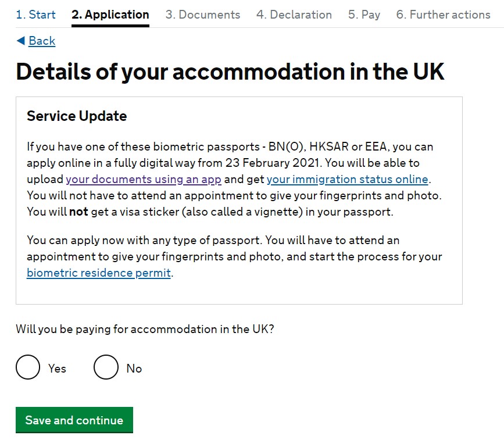This screenshot has width=504, height=447.
Task: Select the 2. Application step tab
Action: click(110, 15)
